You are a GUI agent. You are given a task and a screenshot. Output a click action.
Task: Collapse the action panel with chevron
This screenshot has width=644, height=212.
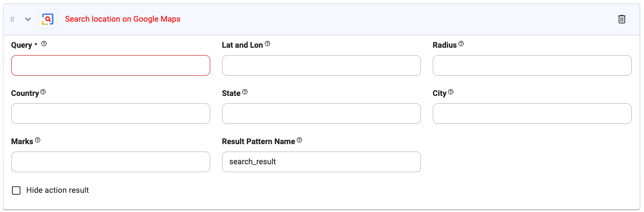[28, 19]
